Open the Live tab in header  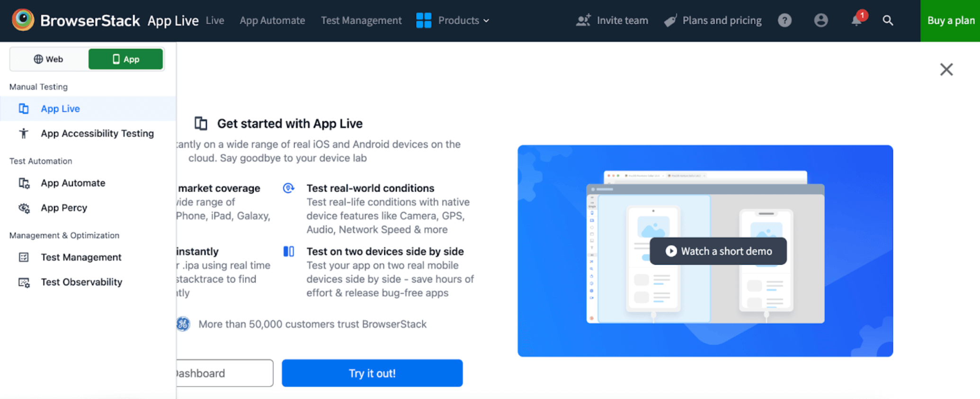coord(215,20)
